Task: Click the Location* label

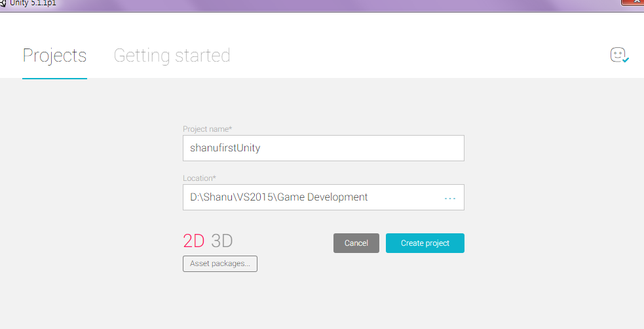Action: (x=199, y=178)
